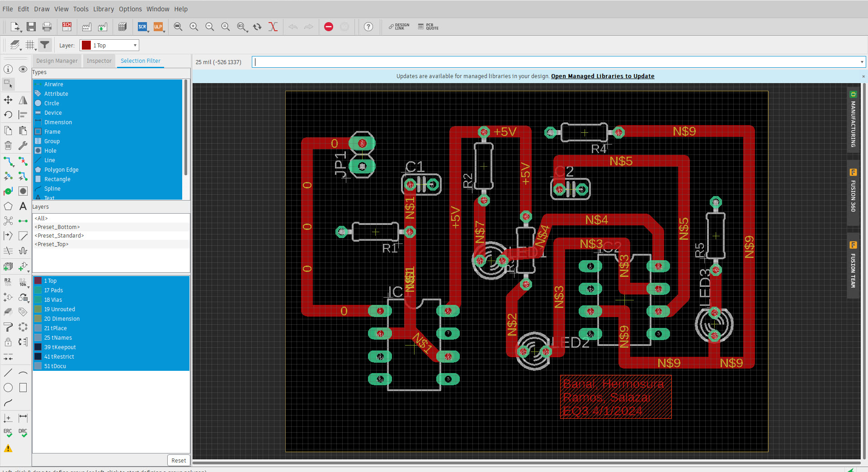868x472 pixels.
Task: Select the Change wrench tool
Action: [23, 145]
